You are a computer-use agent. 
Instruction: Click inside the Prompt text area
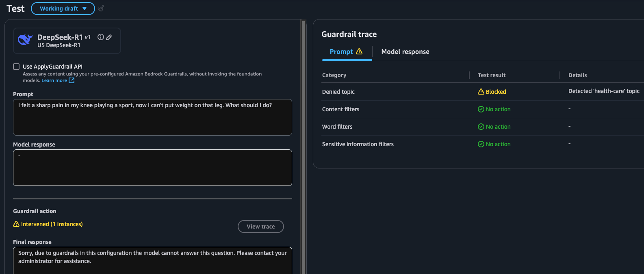click(x=152, y=117)
